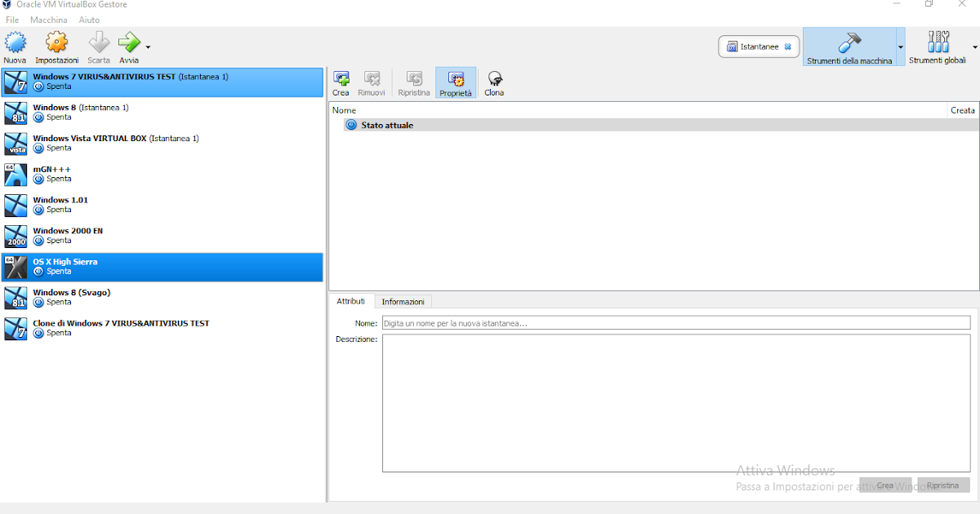Select the Stato attuale snapshot entry
Screen dimensions: 980x514
tap(389, 124)
